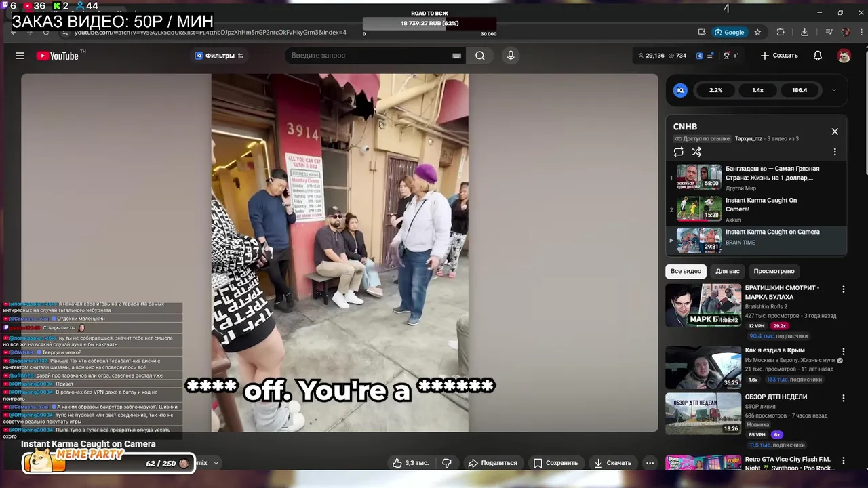This screenshot has height=488, width=868.
Task: Select the Для вас chip
Action: pyautogui.click(x=728, y=271)
